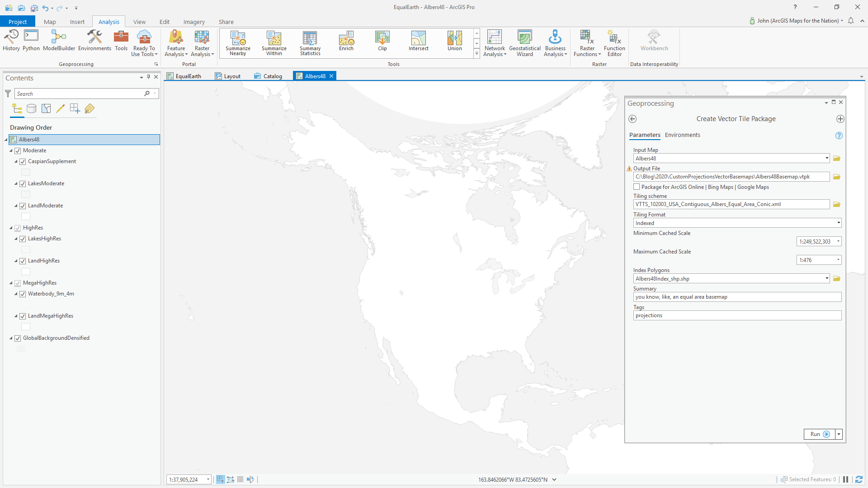Toggle visibility of Waterbody_9m_4m layer

click(x=23, y=294)
